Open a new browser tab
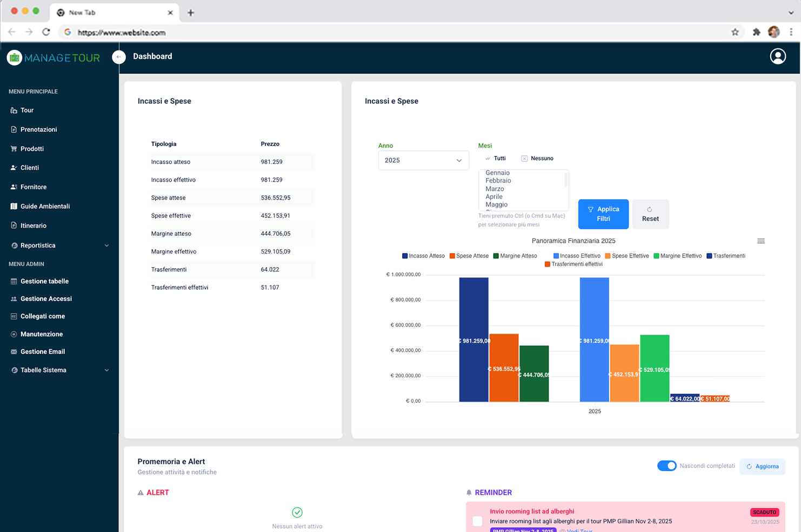The height and width of the screenshot is (532, 801). click(191, 12)
